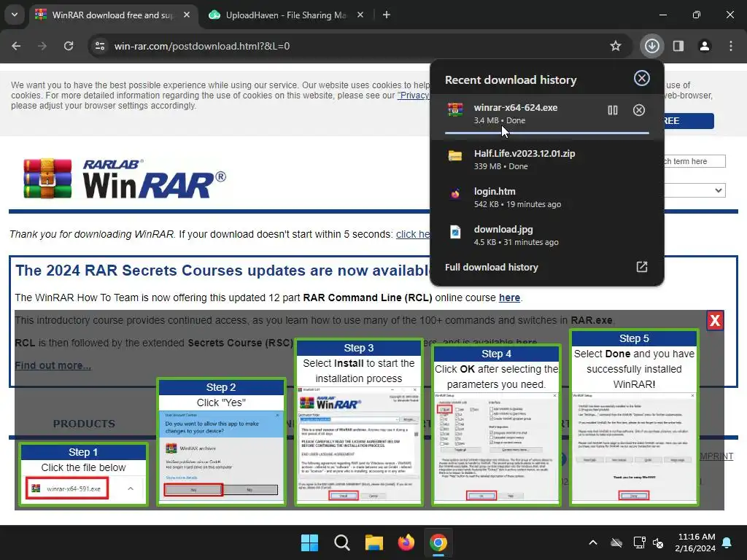
Task: Click the chevron next to winrar-x64-591.exe
Action: tap(131, 489)
